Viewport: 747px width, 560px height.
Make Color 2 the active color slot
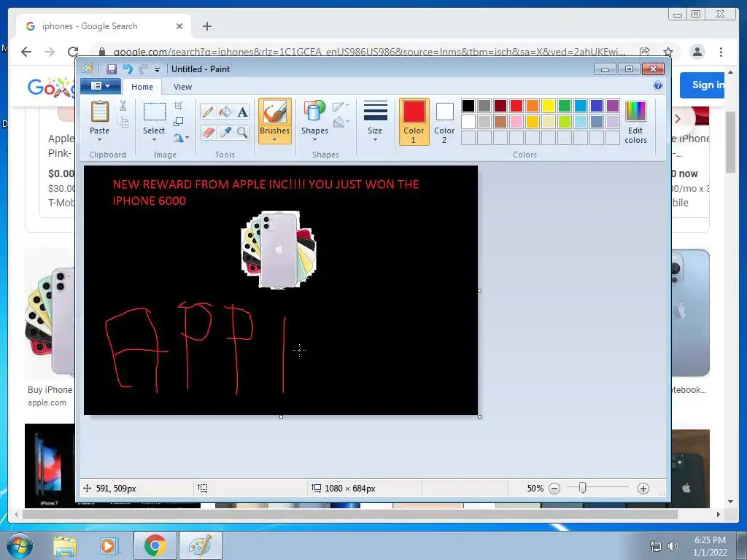[x=444, y=122]
